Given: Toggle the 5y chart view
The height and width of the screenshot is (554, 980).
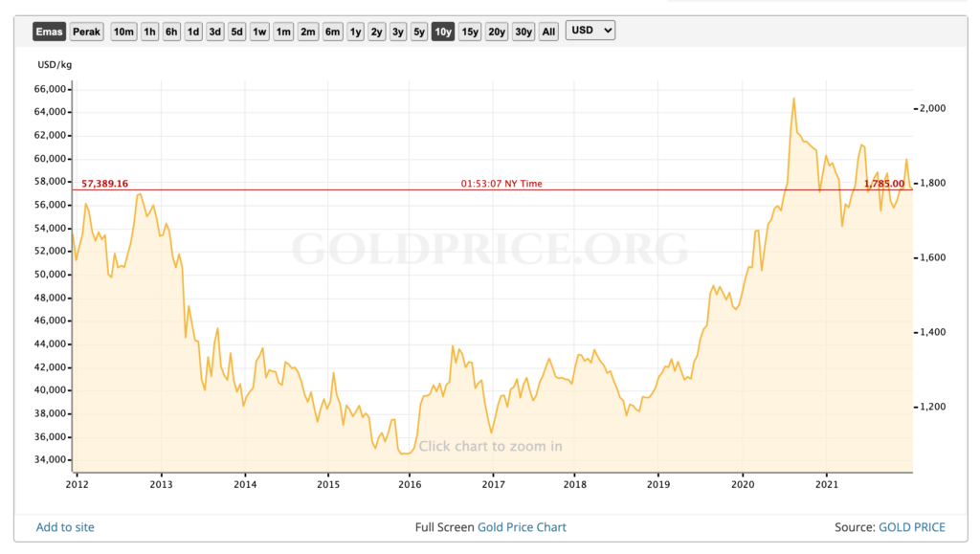Looking at the screenshot, I should tap(418, 31).
